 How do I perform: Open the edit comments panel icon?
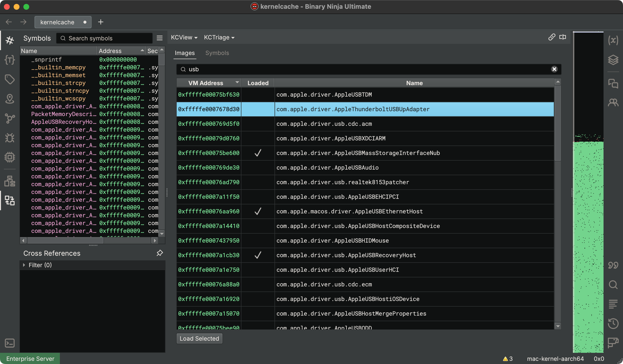click(613, 343)
